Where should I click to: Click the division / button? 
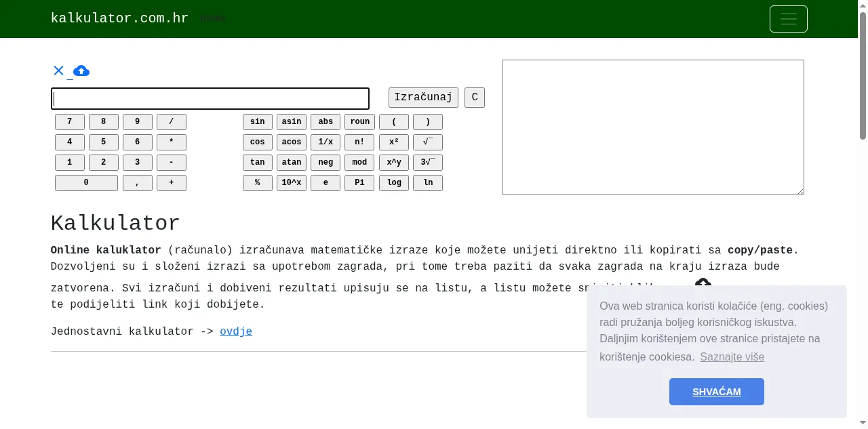172,122
